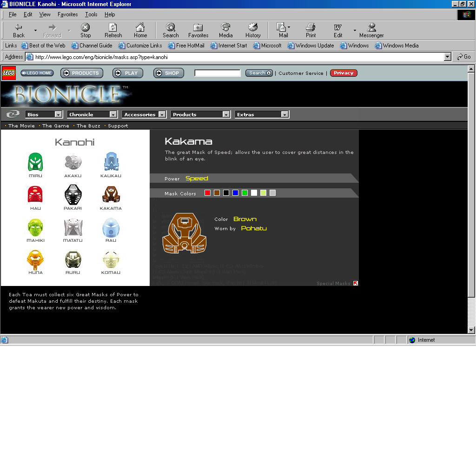Screen dimensions: 476x465
Task: Open the History toolbar icon
Action: [x=253, y=30]
